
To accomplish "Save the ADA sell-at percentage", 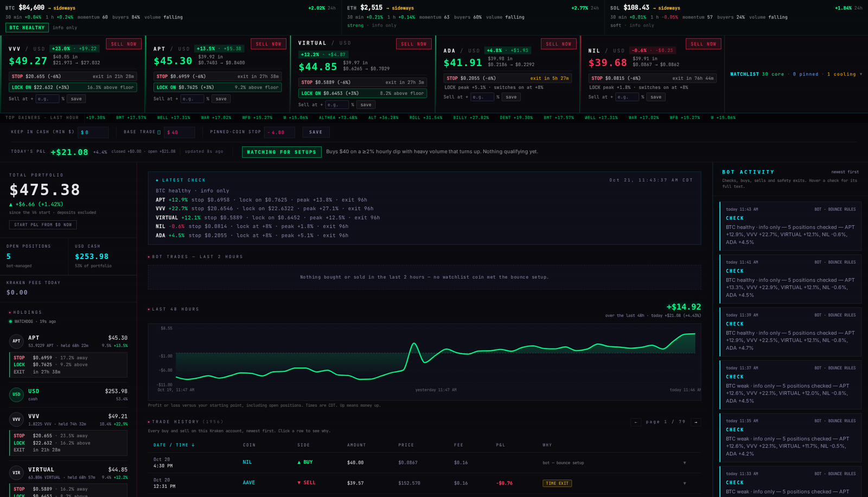I will click(511, 97).
